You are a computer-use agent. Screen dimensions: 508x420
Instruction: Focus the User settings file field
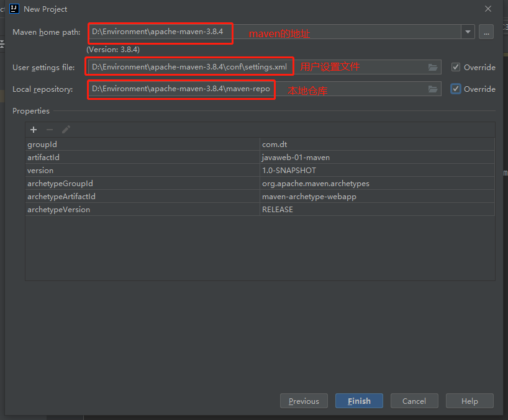click(265, 67)
